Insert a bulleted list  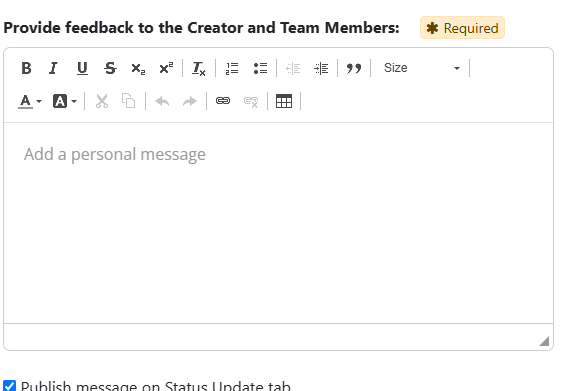coord(260,68)
